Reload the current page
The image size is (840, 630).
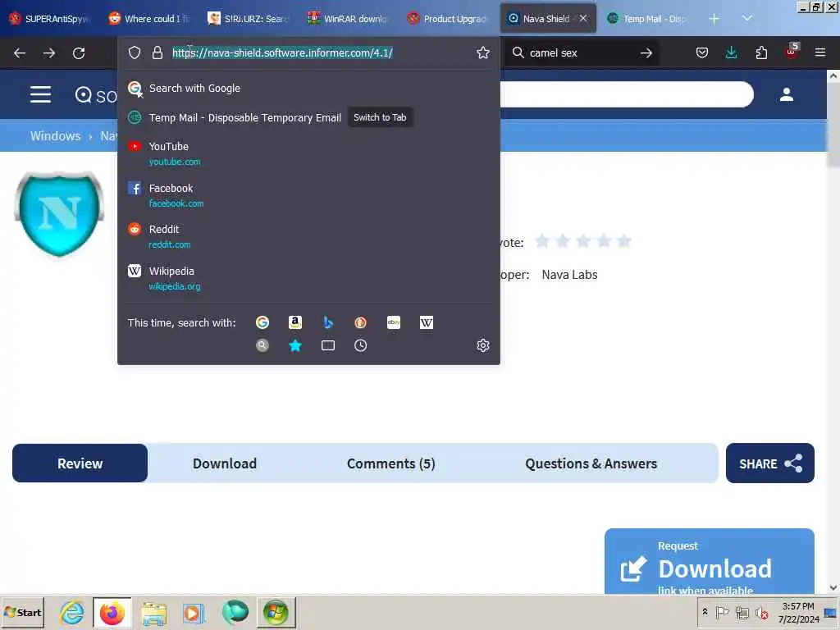click(x=79, y=53)
